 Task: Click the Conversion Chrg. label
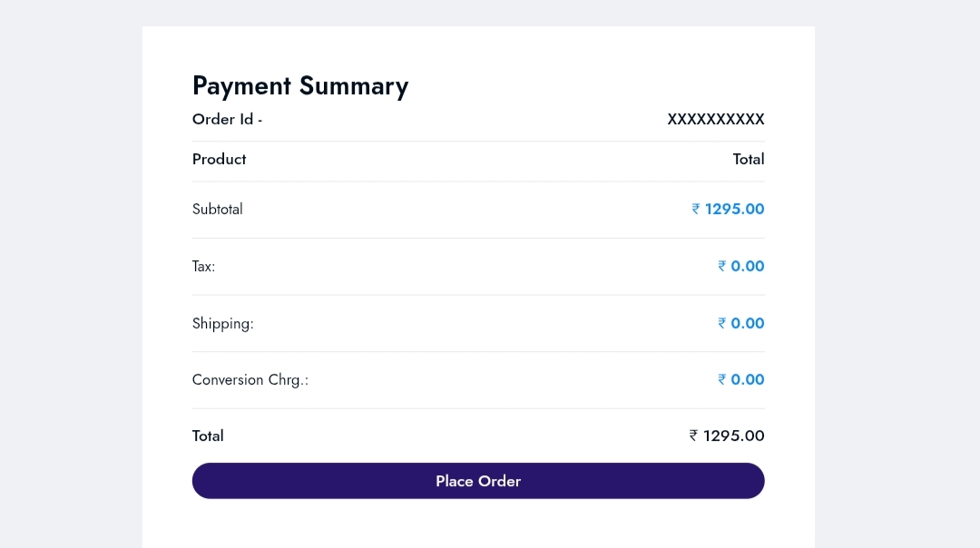tap(250, 379)
